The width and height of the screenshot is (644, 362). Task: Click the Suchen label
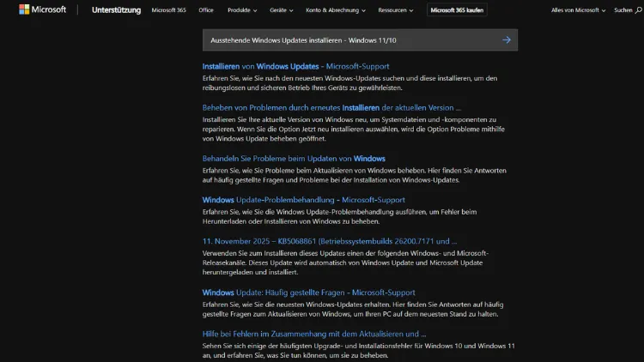tap(623, 10)
